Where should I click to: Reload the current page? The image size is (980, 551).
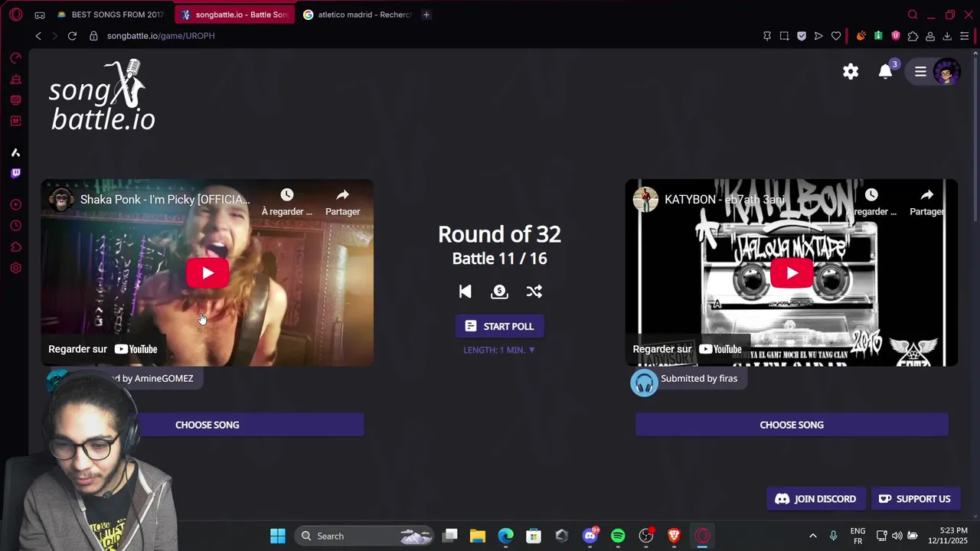click(x=72, y=36)
